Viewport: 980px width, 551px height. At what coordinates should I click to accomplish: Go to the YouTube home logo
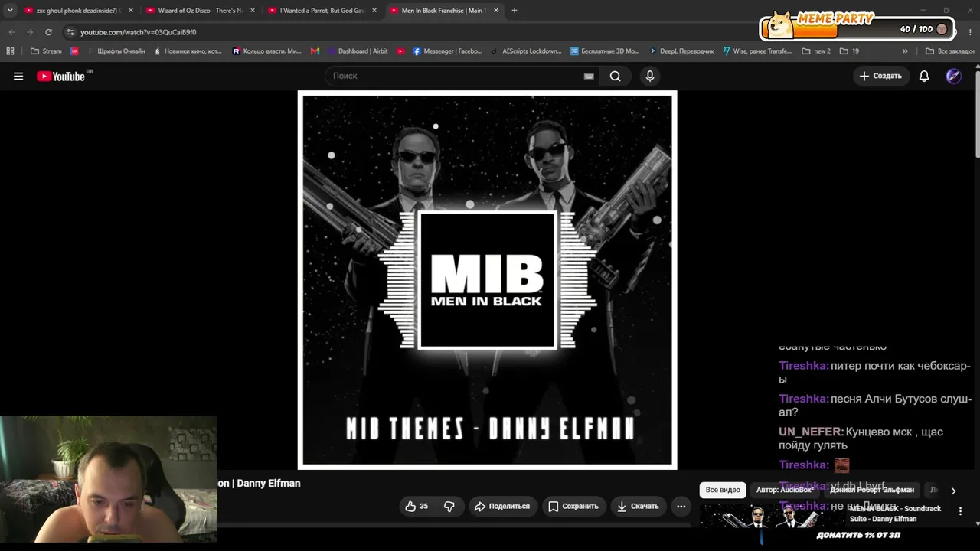point(60,76)
